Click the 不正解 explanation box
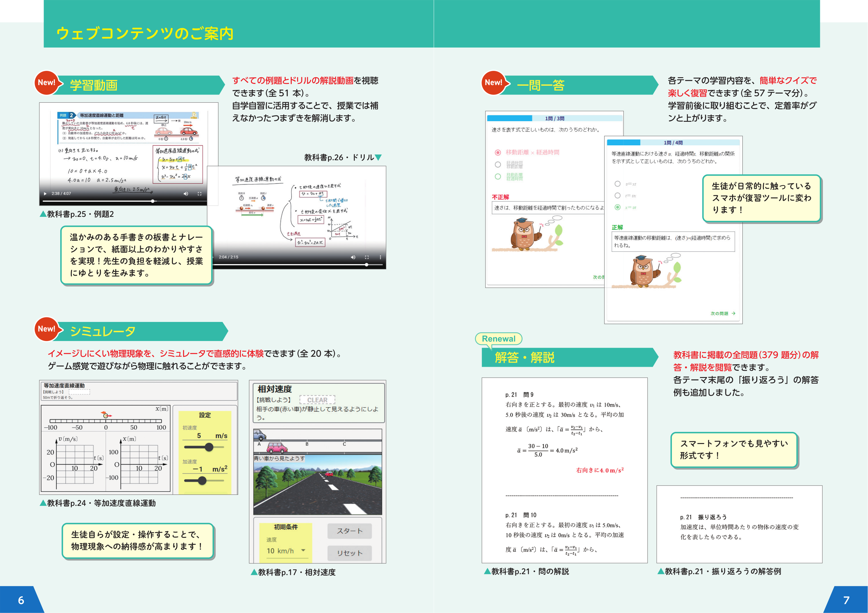The image size is (868, 613). [548, 208]
